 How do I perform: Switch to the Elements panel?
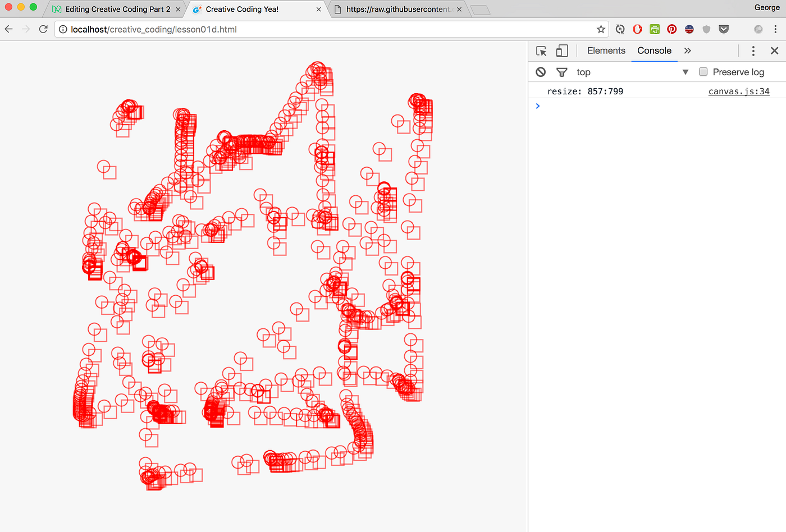(606, 51)
